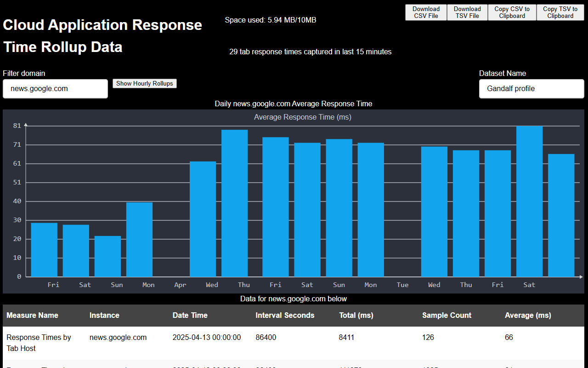588x368 pixels.
Task: Click the Average (ms) column header
Action: coord(528,316)
